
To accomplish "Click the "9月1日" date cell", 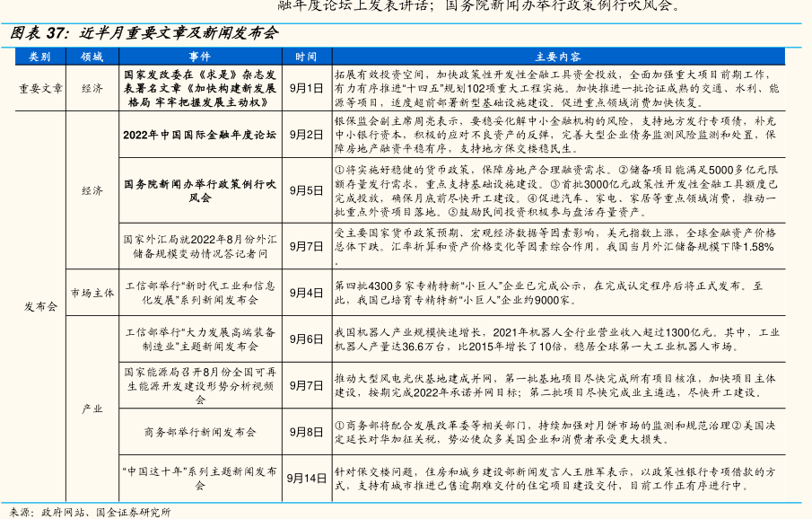I will click(306, 89).
